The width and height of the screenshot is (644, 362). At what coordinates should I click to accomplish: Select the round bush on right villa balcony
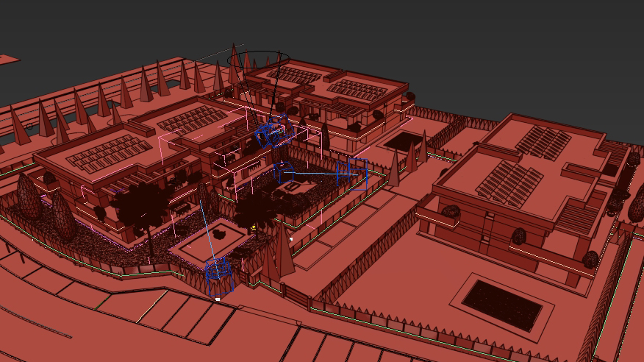pyautogui.click(x=519, y=236)
